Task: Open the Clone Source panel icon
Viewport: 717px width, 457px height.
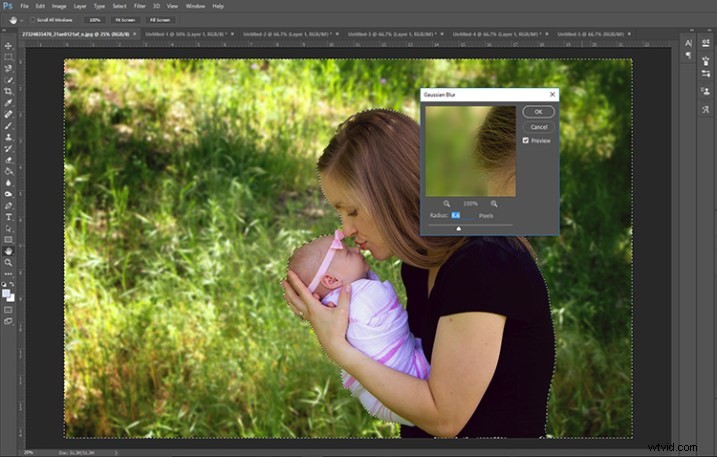Action: point(706,91)
